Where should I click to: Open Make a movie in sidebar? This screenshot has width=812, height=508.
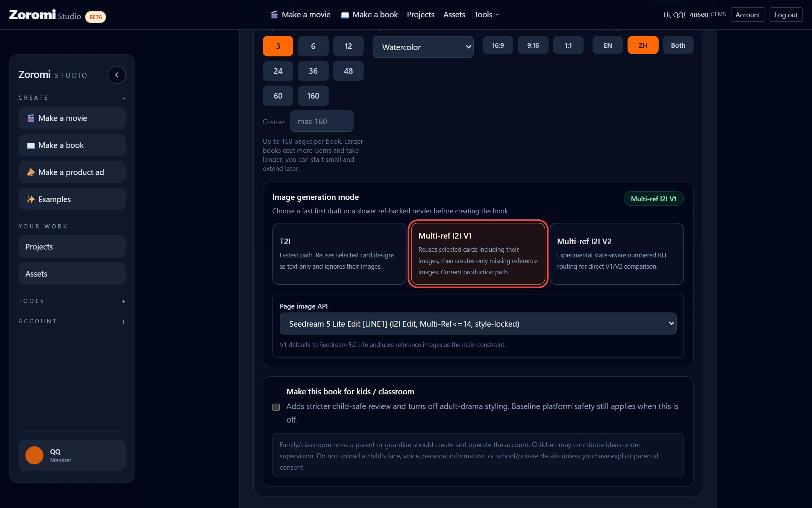tap(72, 118)
